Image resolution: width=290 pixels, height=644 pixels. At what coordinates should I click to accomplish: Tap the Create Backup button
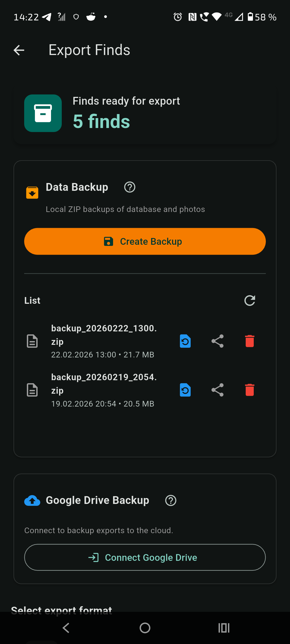coord(145,241)
